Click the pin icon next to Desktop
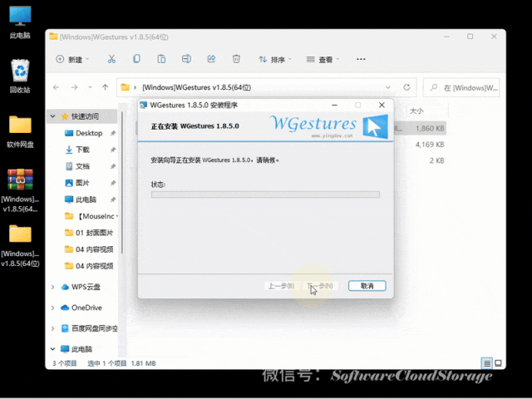This screenshot has height=399, width=532. pos(113,133)
